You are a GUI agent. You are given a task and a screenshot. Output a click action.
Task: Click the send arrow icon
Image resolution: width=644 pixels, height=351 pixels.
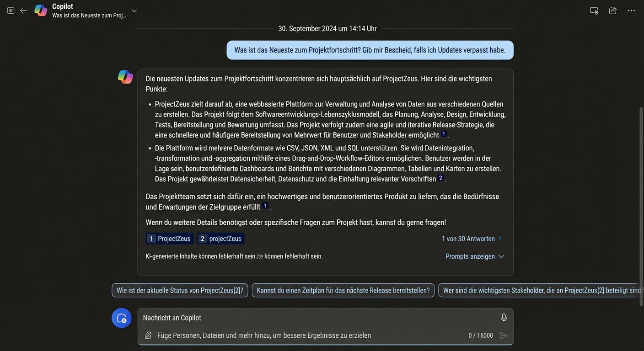coord(504,335)
